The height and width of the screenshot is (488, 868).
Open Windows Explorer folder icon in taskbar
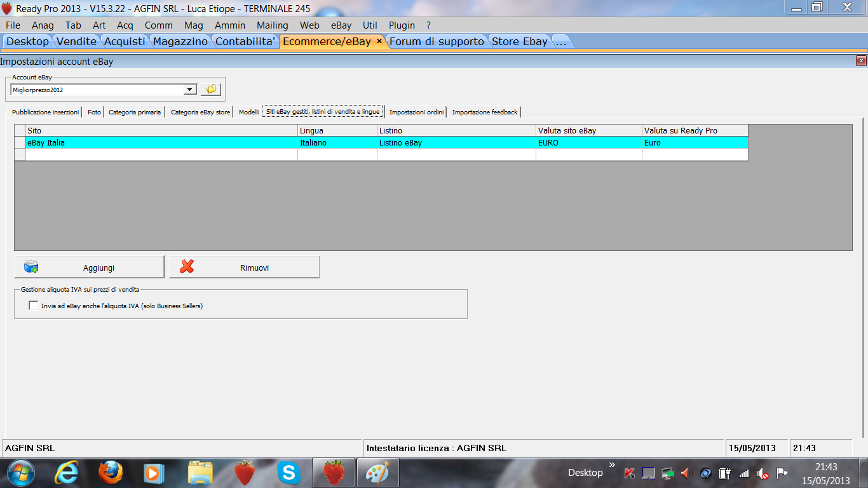coord(200,473)
